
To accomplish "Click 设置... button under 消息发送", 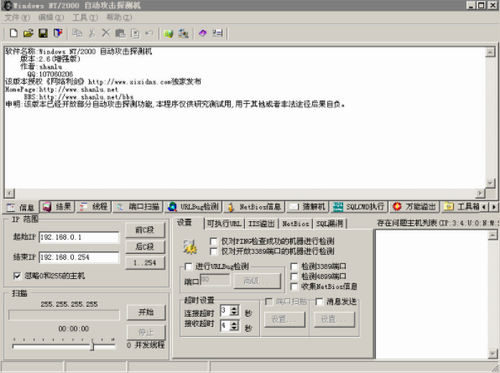I will pos(334,319).
